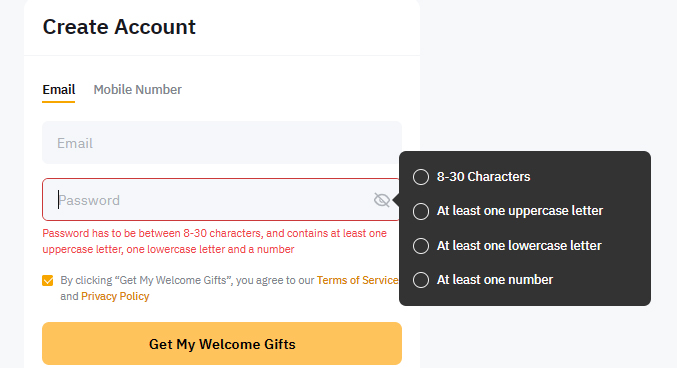
Task: Click the circle beside 8-30 Characters
Action: (421, 177)
